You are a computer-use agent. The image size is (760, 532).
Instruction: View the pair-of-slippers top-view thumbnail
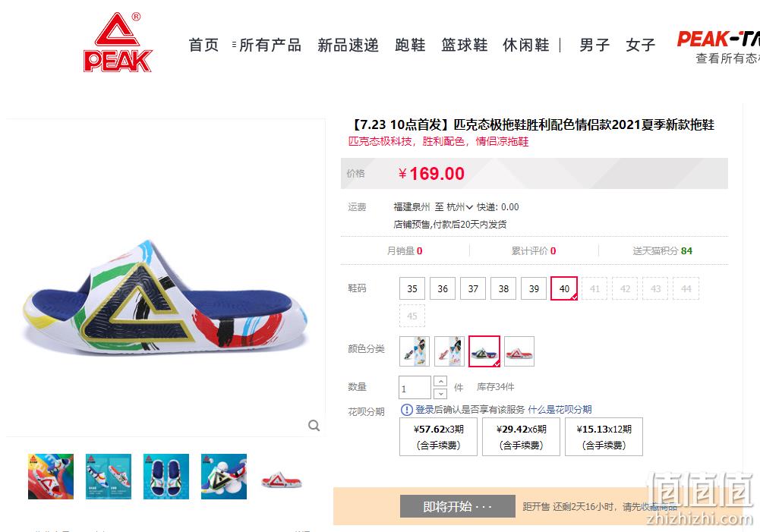166,477
